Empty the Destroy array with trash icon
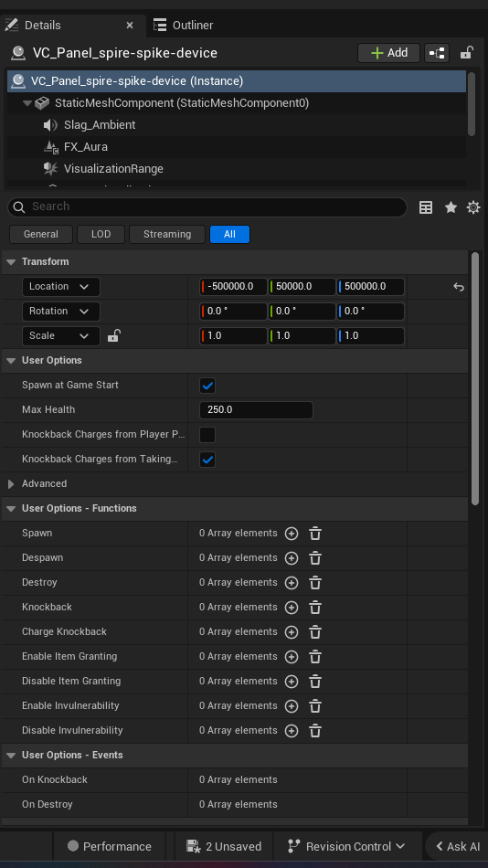The height and width of the screenshot is (868, 488). coord(315,583)
